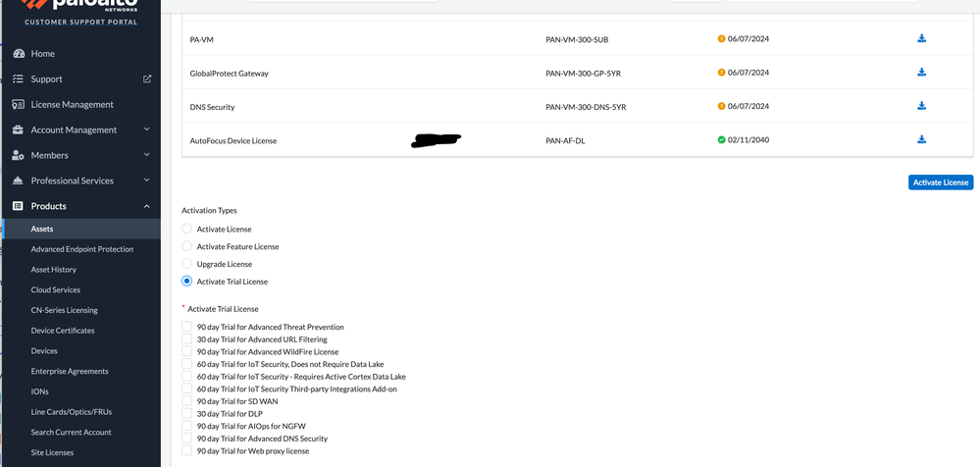Click the License Management sidebar icon

(18, 105)
